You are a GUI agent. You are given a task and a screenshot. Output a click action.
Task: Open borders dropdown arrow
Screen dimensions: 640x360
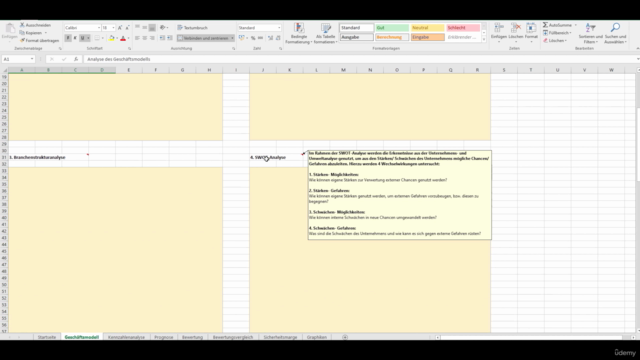102,38
